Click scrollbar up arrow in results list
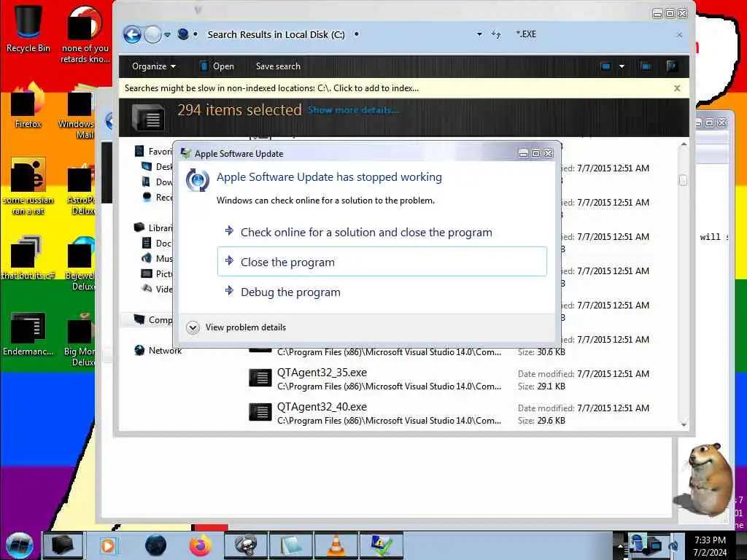 click(x=684, y=144)
